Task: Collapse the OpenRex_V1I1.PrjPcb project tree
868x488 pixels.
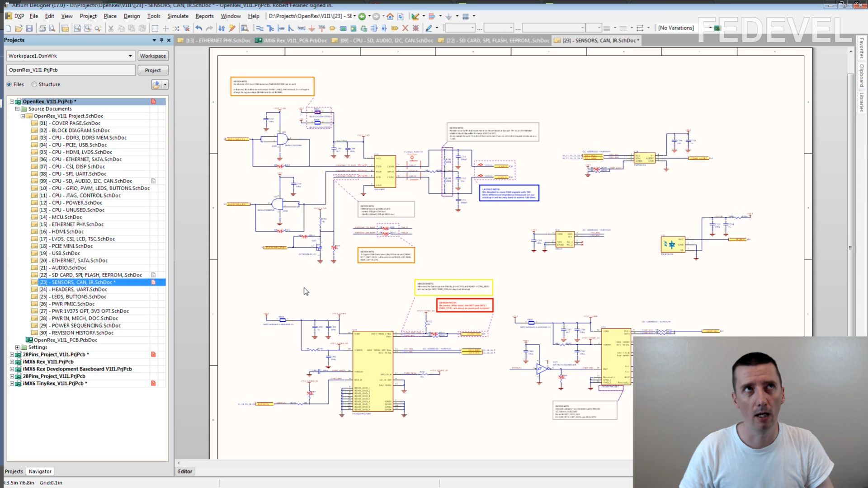Action: pyautogui.click(x=12, y=102)
